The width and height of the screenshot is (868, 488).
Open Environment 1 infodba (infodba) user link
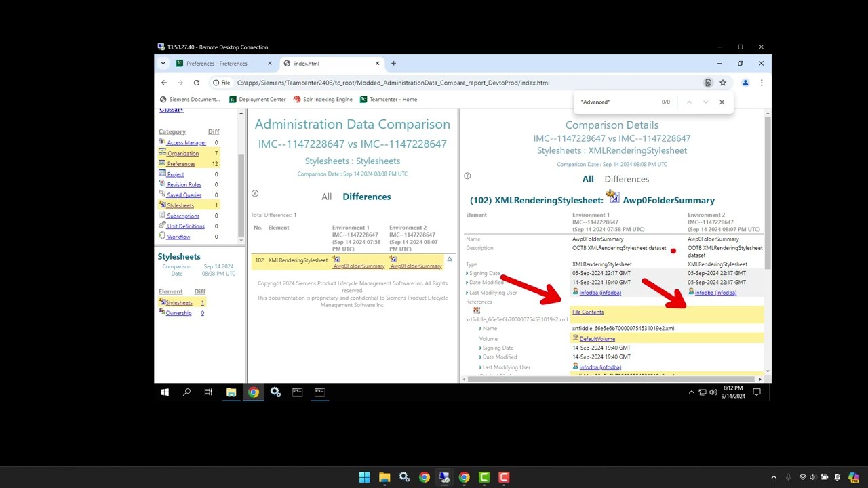click(x=600, y=293)
